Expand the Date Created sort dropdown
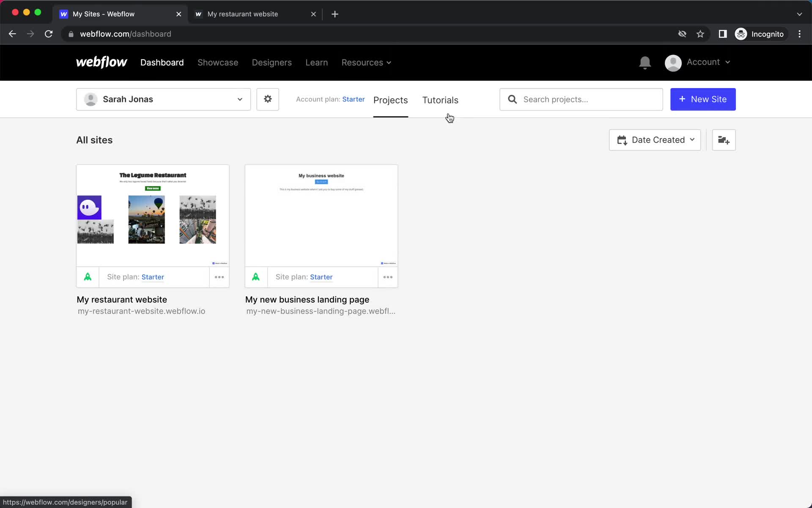This screenshot has height=508, width=812. point(655,139)
